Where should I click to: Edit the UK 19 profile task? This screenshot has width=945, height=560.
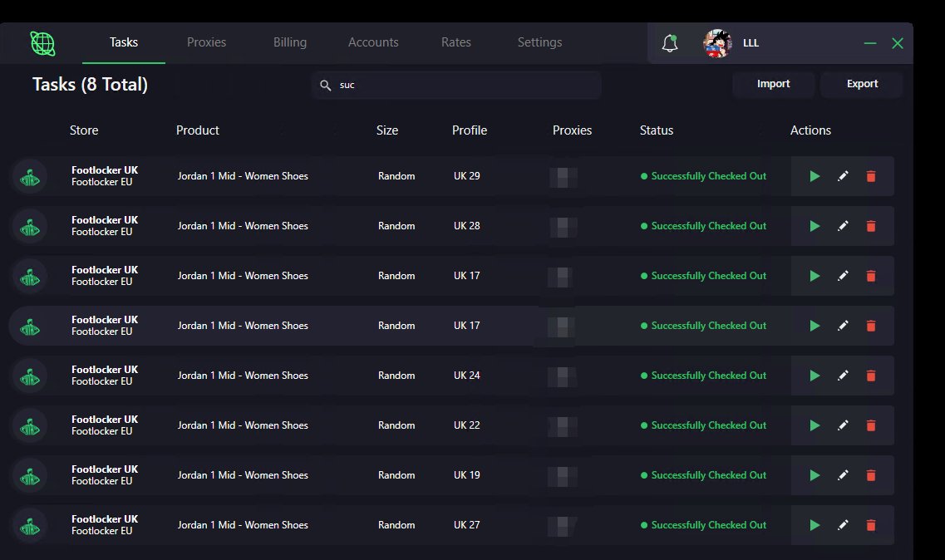tap(843, 475)
